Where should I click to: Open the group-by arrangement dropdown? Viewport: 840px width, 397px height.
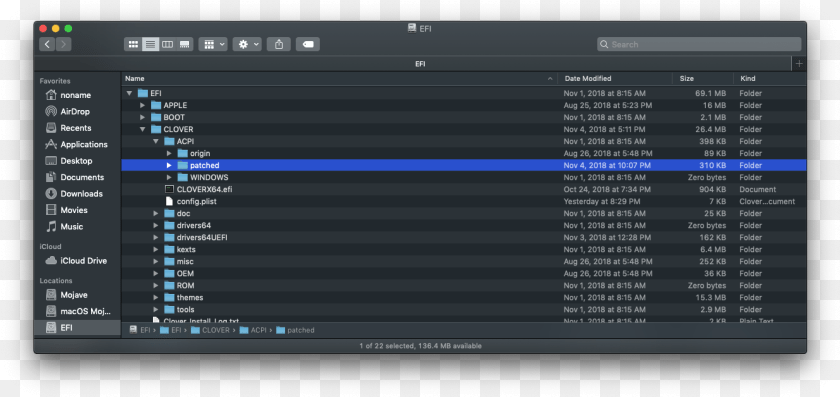[213, 44]
